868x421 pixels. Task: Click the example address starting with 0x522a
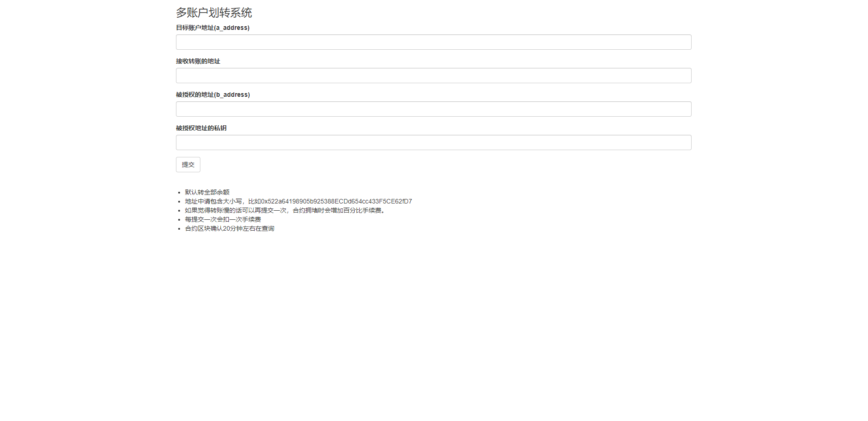pyautogui.click(x=336, y=201)
